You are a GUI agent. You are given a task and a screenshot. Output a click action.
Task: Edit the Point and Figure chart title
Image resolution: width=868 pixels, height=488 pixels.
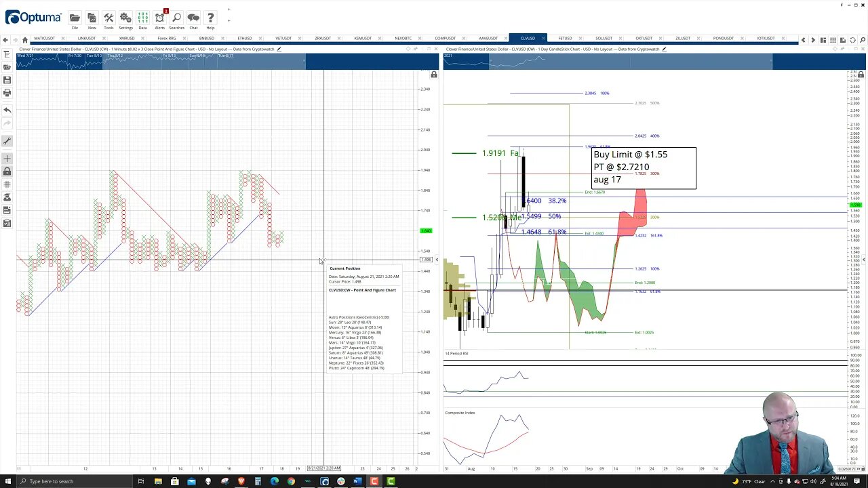click(x=279, y=49)
